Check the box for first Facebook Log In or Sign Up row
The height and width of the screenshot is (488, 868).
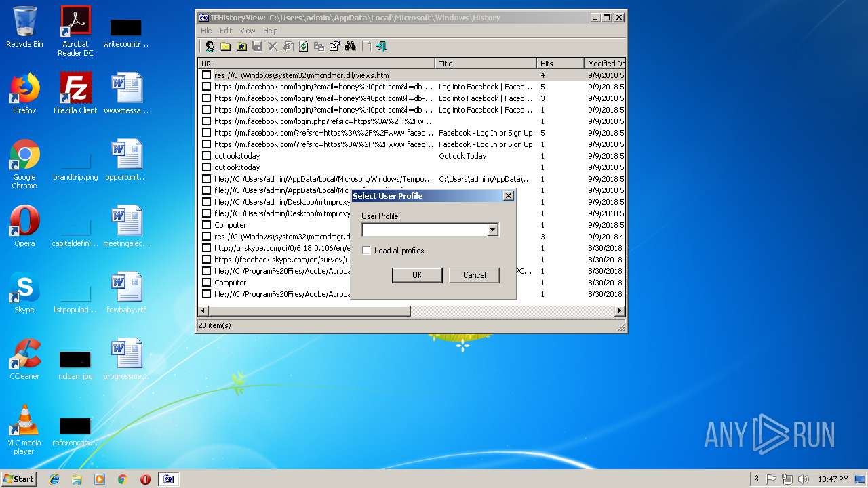point(207,133)
